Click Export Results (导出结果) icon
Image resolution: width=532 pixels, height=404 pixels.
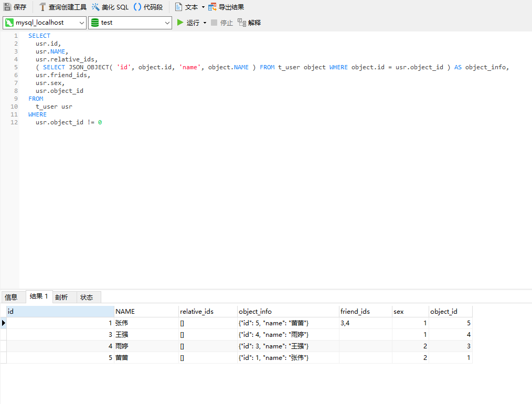212,7
